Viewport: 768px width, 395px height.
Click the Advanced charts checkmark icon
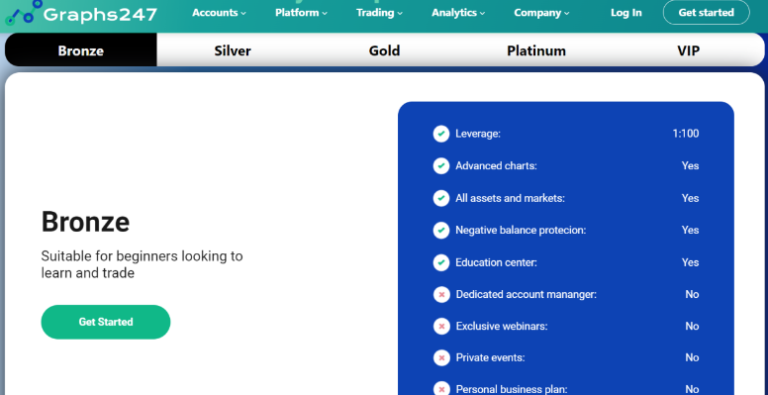pos(441,166)
